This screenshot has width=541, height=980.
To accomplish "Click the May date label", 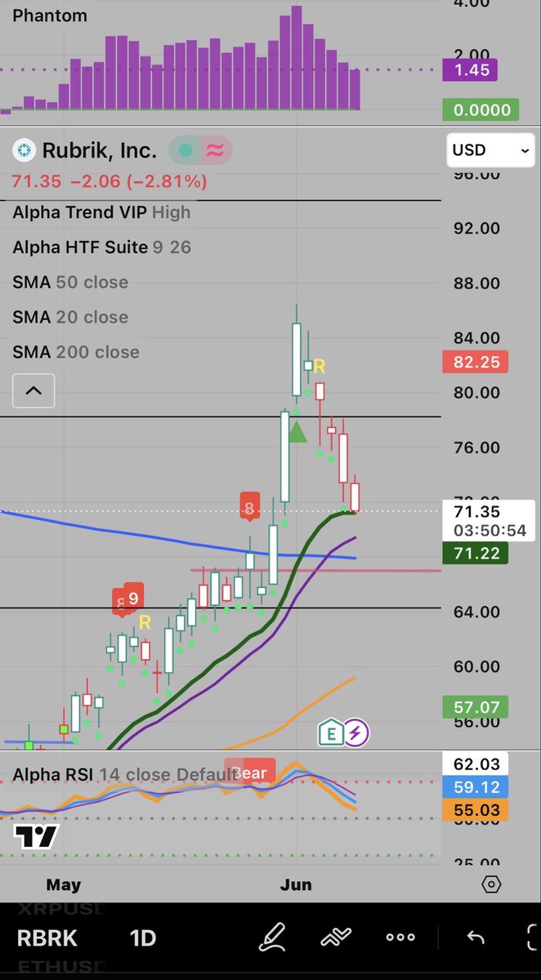I will tap(64, 884).
